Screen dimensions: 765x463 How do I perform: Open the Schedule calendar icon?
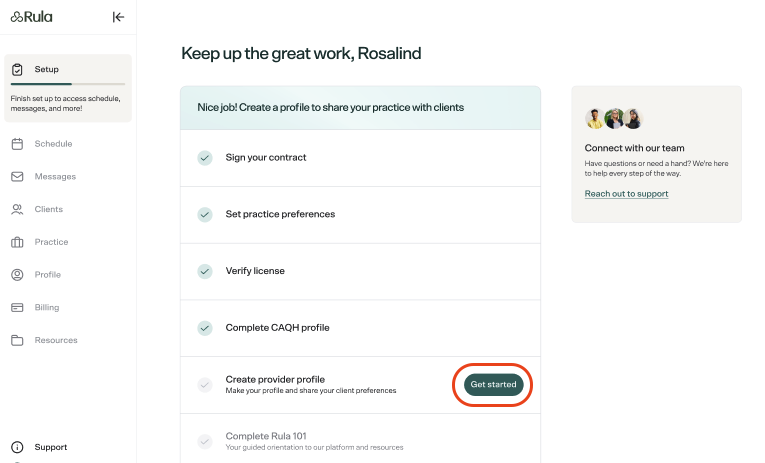17,144
